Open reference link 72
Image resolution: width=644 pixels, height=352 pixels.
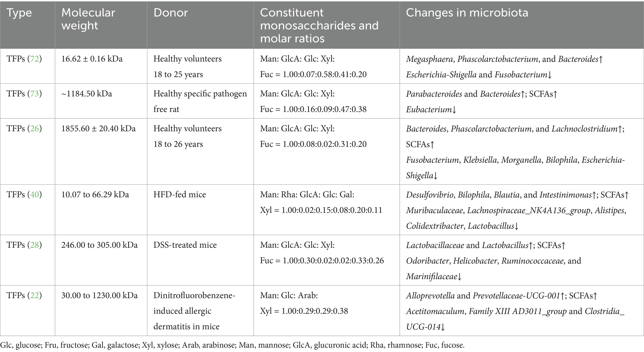tap(34, 59)
